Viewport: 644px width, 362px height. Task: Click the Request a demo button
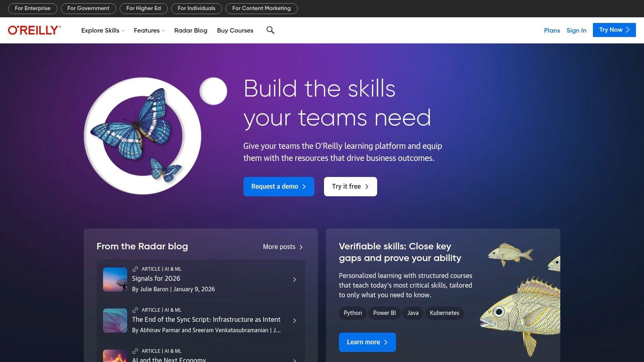(x=279, y=187)
